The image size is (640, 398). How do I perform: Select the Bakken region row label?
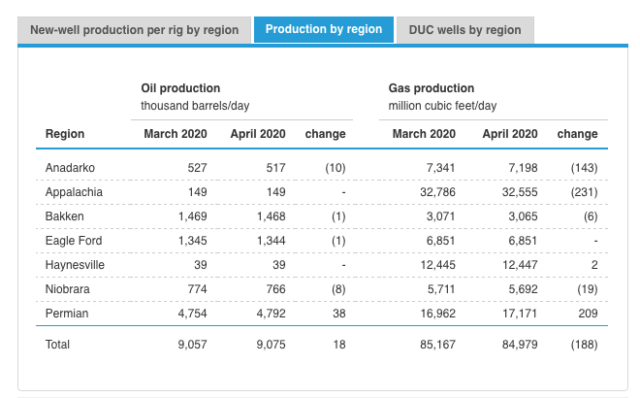click(x=64, y=216)
